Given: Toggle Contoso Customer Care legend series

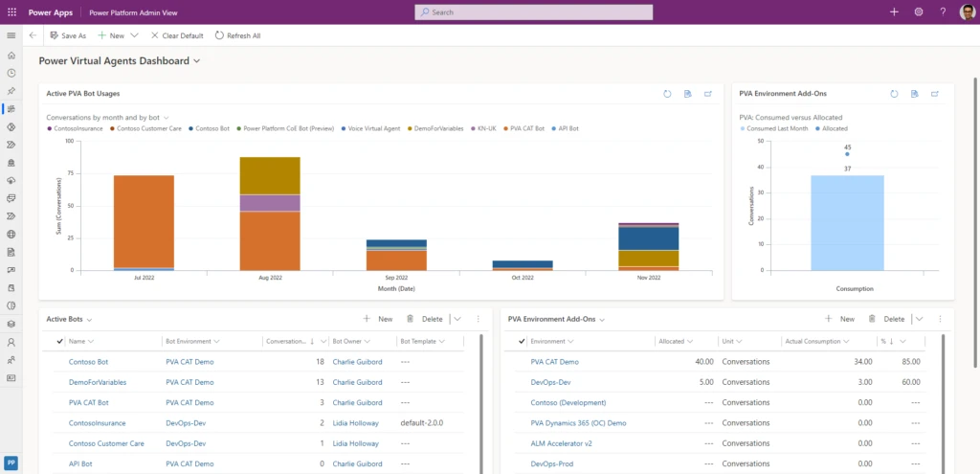Looking at the screenshot, I should coord(146,127).
